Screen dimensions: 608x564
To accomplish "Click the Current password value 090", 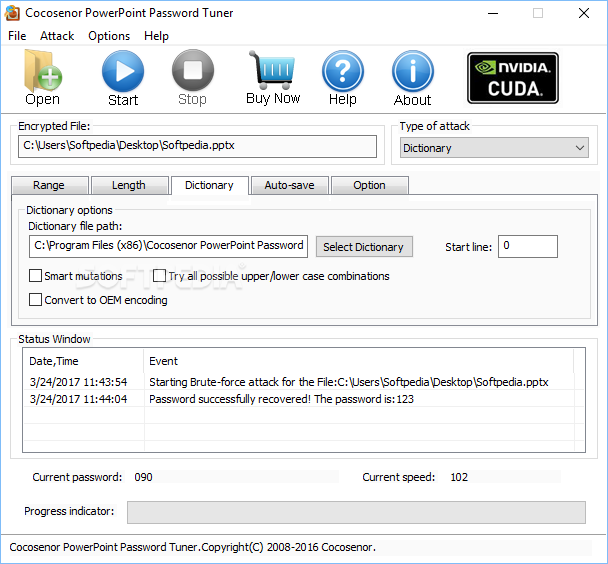I will tap(143, 477).
